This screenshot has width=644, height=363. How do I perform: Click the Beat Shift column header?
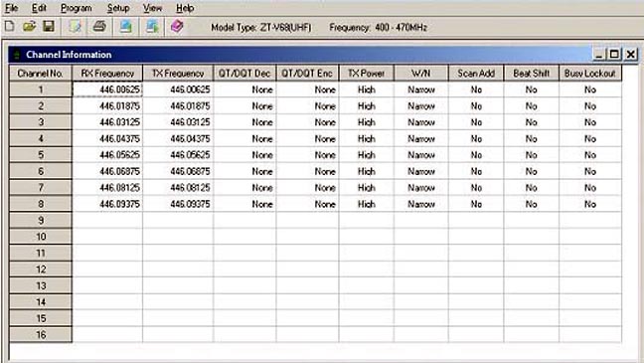click(x=531, y=74)
